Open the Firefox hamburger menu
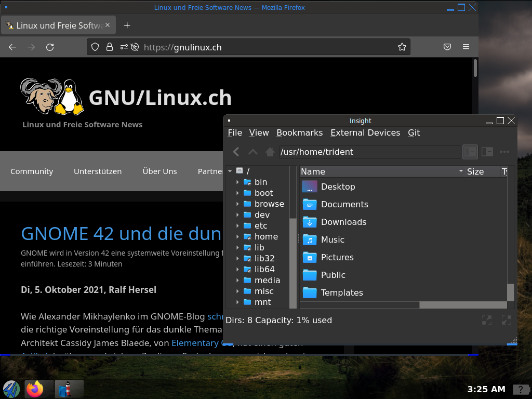 click(x=466, y=47)
